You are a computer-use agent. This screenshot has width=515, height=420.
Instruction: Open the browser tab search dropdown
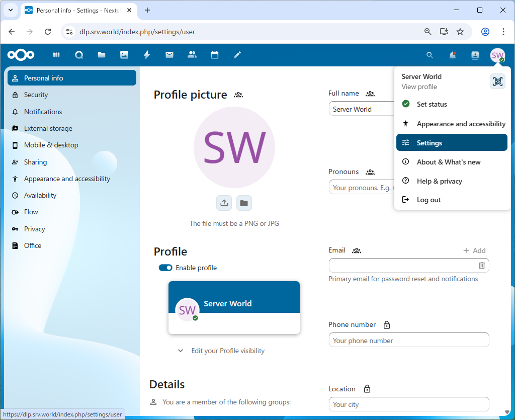(x=11, y=10)
